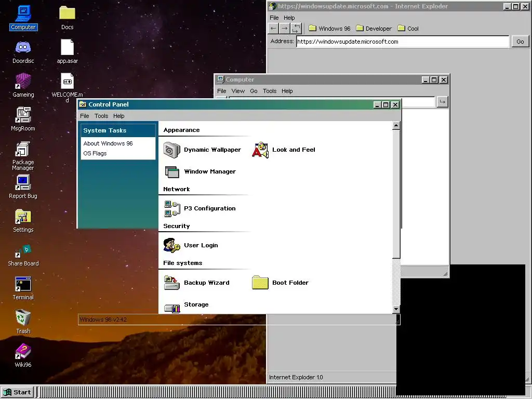Click the Start button
532x399 pixels.
[17, 392]
